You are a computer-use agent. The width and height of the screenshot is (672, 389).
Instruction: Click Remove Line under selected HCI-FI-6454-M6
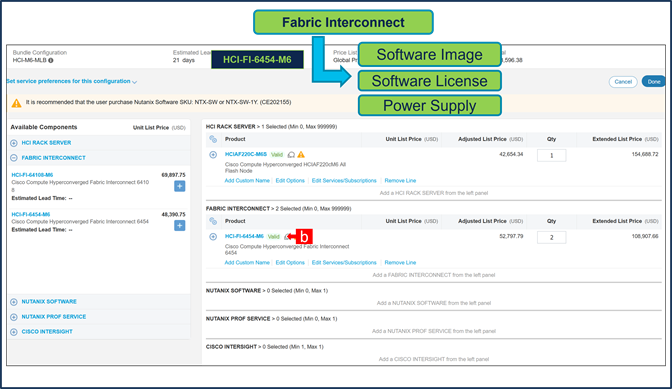[400, 263]
